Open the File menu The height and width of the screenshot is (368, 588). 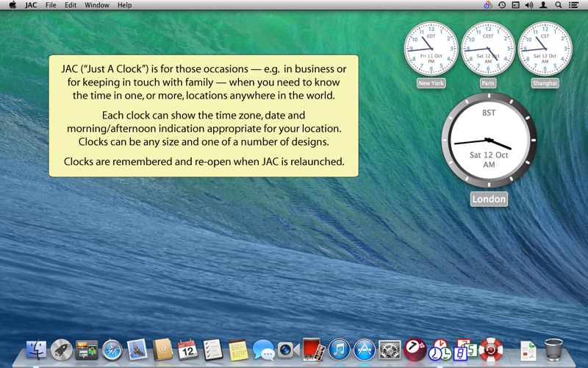(x=51, y=5)
